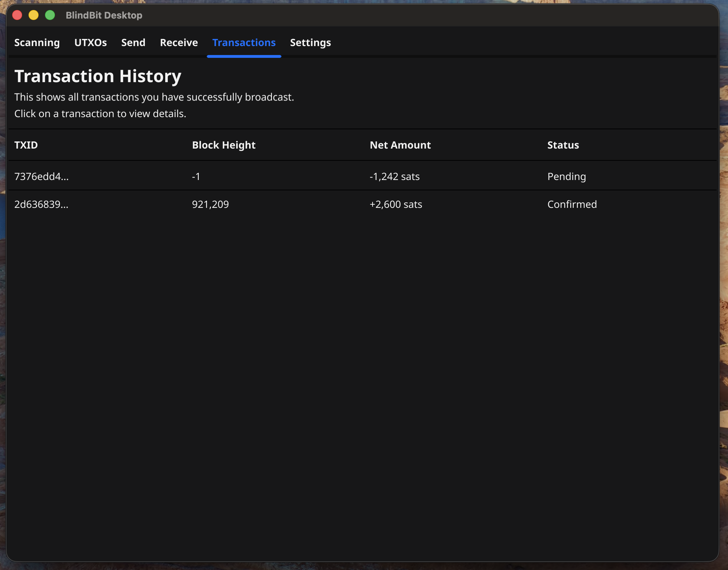Switch to the Scanning tab

tap(37, 42)
